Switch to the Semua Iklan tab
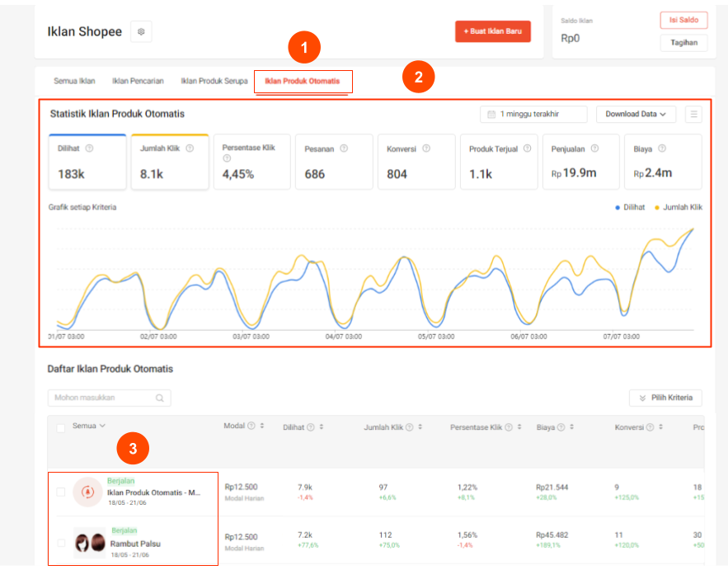728x570 pixels. pos(74,81)
